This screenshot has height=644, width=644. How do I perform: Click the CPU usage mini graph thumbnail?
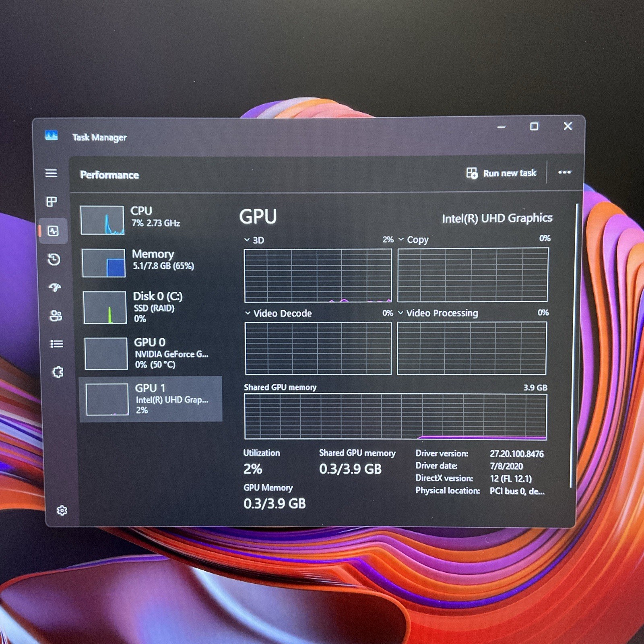tap(102, 220)
